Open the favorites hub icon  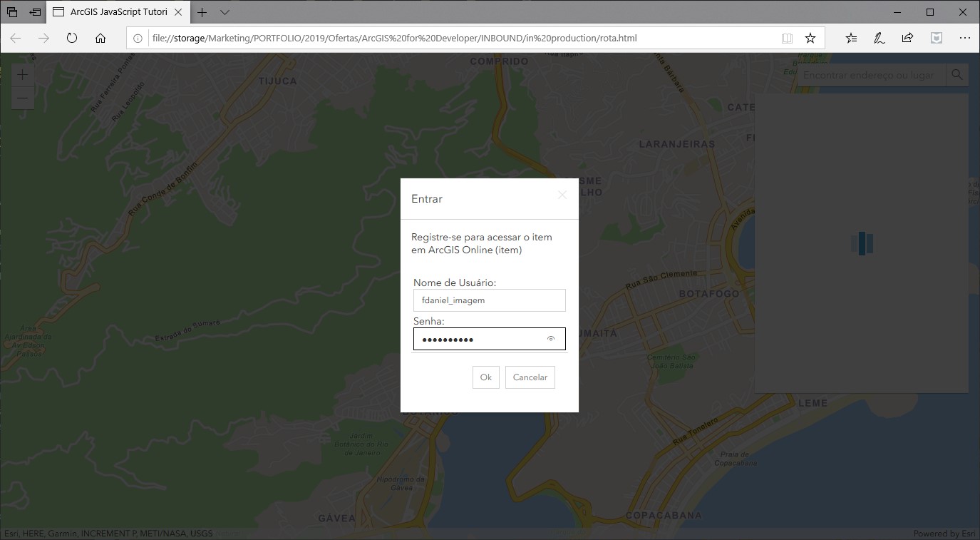851,39
